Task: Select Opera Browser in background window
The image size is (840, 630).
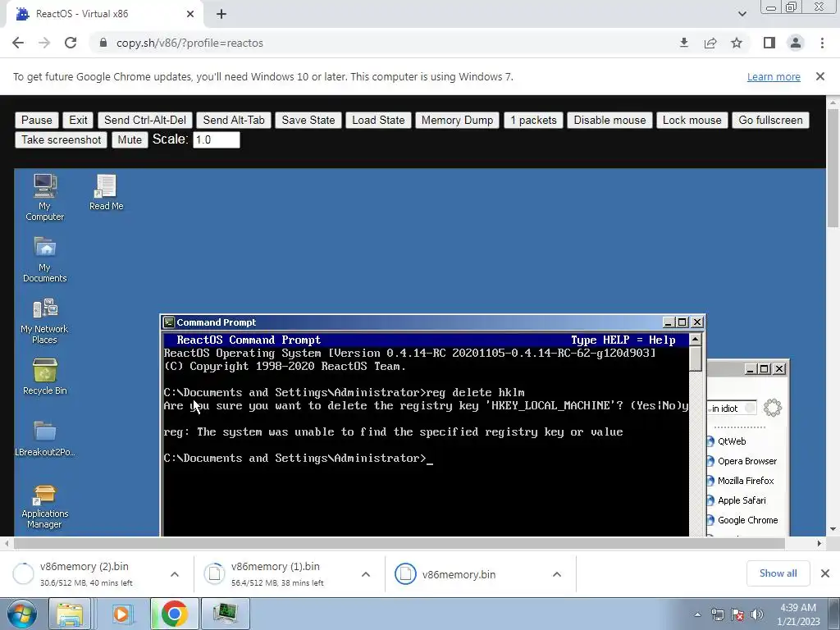Action: click(746, 461)
